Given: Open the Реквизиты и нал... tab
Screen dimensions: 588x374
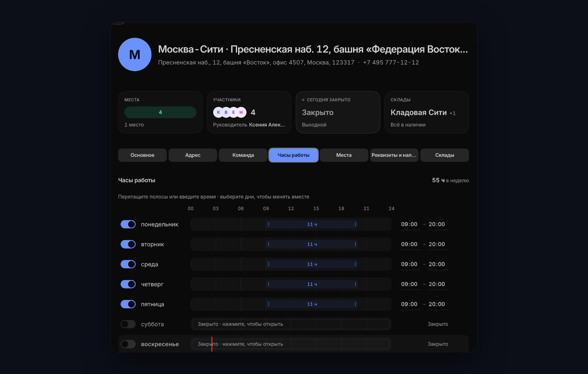Looking at the screenshot, I should 394,155.
